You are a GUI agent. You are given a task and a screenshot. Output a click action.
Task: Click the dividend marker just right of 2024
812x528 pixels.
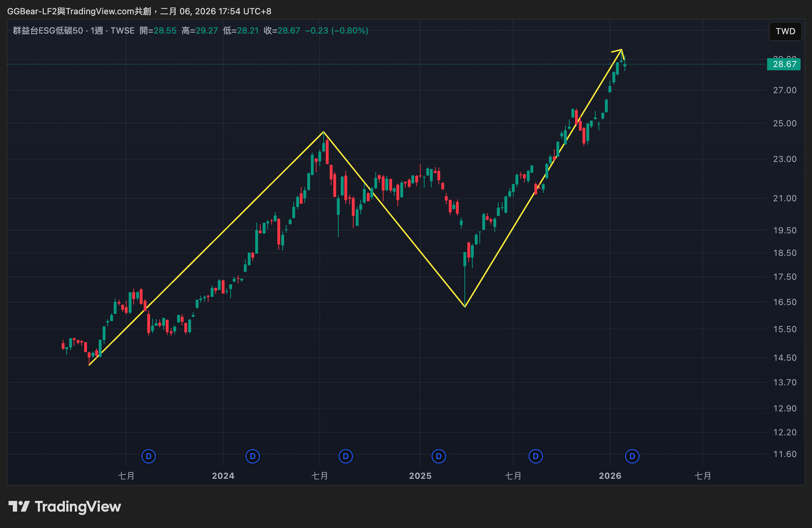click(253, 456)
